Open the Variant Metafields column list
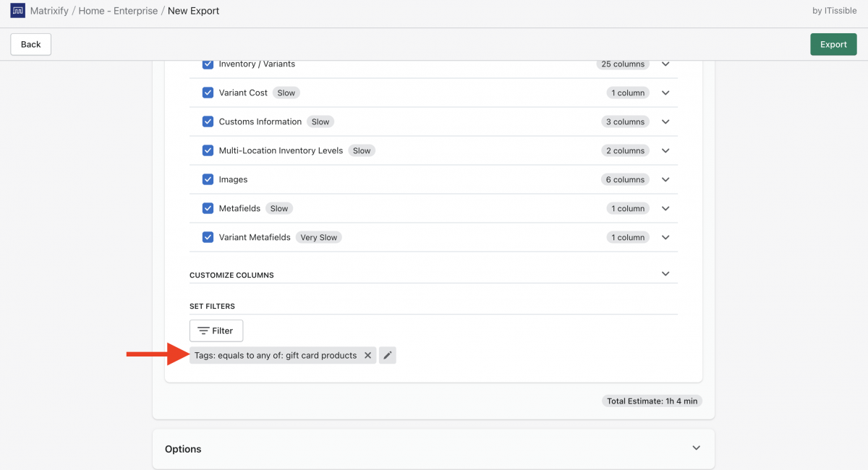Image resolution: width=868 pixels, height=470 pixels. pos(665,237)
